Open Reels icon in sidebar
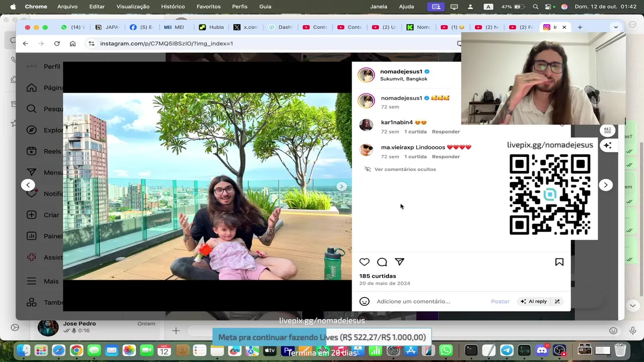This screenshot has width=644, height=362. coord(32,151)
